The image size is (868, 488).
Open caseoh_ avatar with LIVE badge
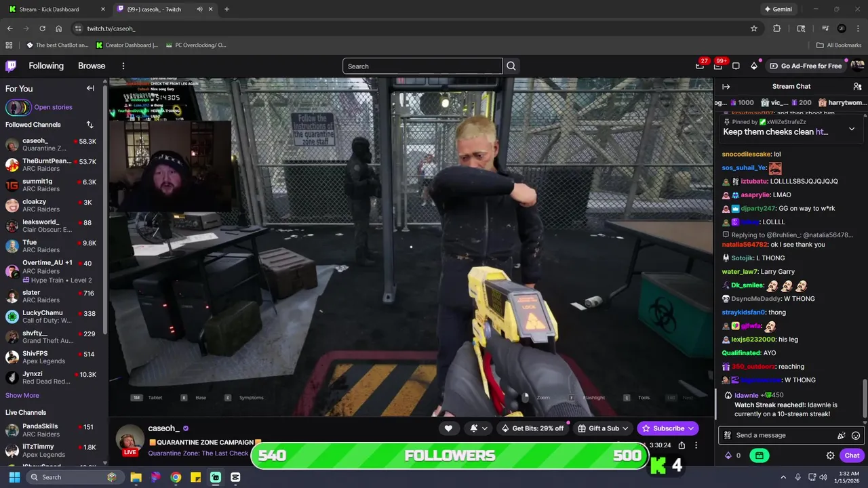[130, 441]
